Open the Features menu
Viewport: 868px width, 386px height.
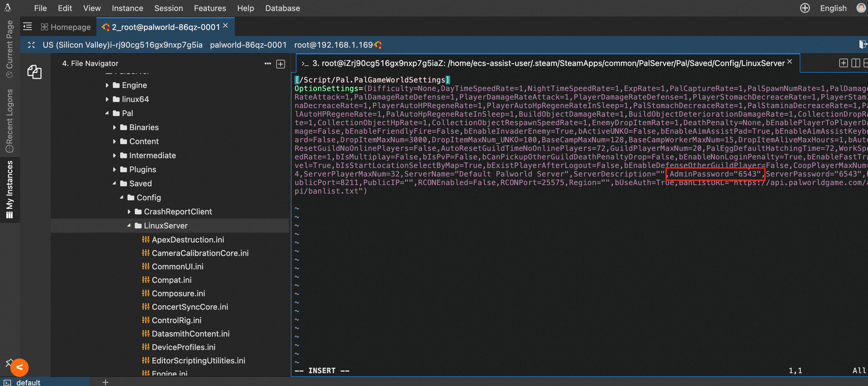tap(210, 8)
